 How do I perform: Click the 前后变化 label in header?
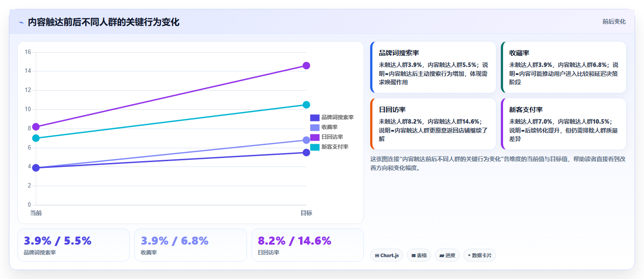click(614, 21)
